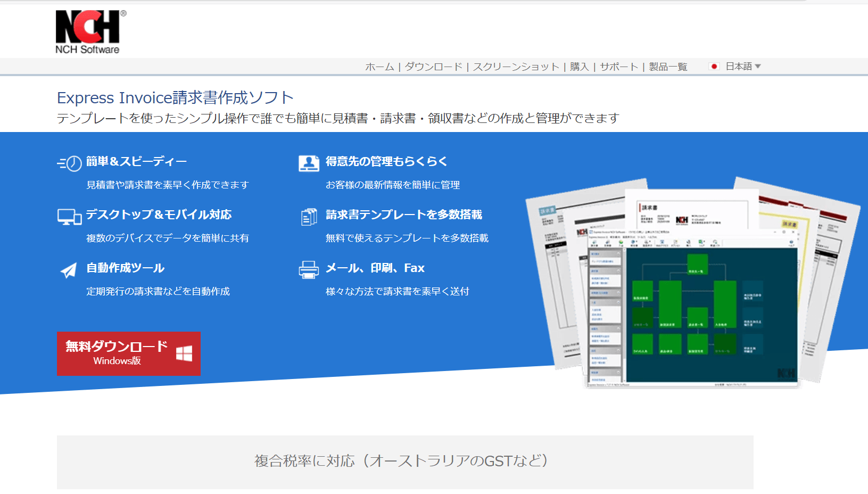Click the customer contact card icon
Screen dimensions: 868x494
[309, 163]
